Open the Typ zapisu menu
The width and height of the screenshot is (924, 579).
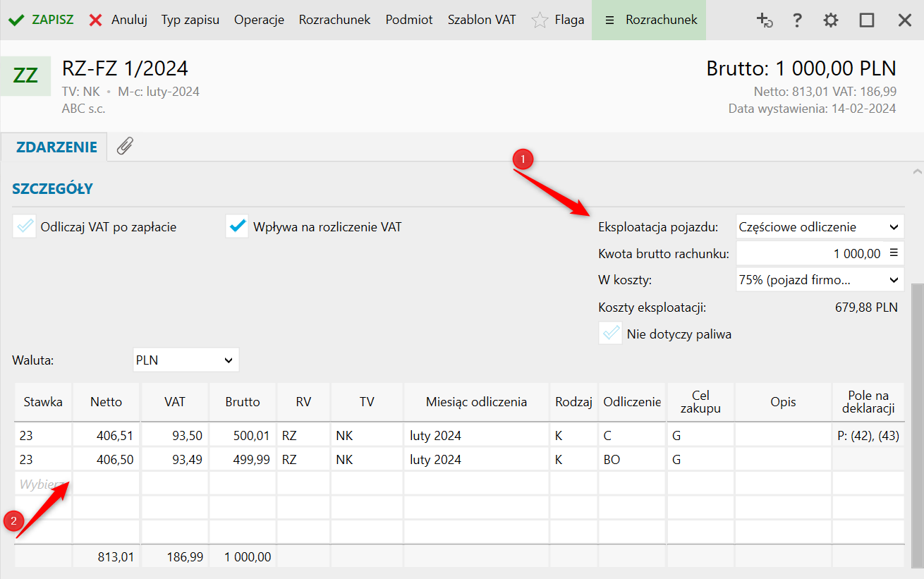tap(190, 20)
